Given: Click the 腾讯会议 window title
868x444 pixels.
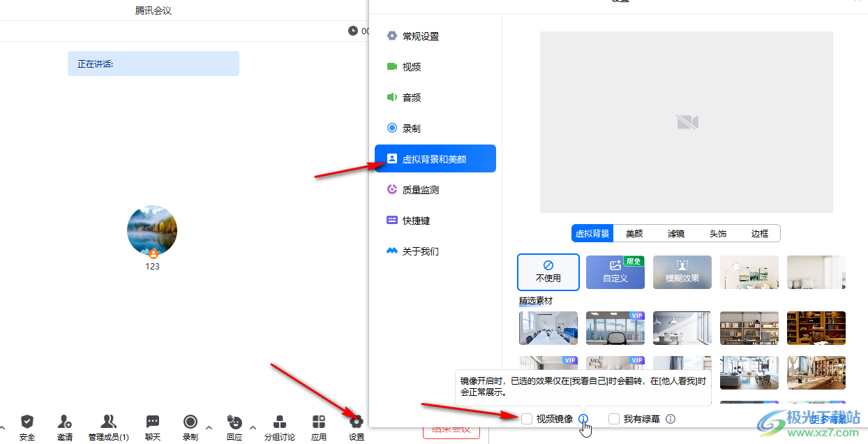Looking at the screenshot, I should 154,10.
